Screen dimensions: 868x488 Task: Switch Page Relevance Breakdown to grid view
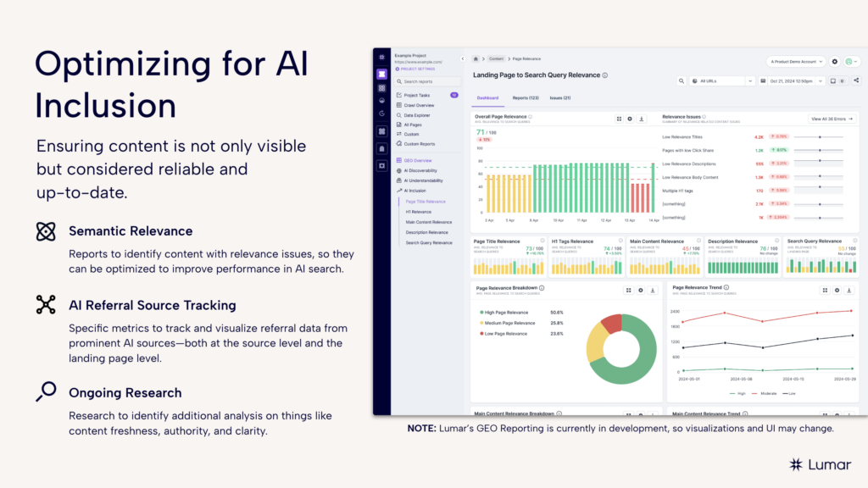628,291
